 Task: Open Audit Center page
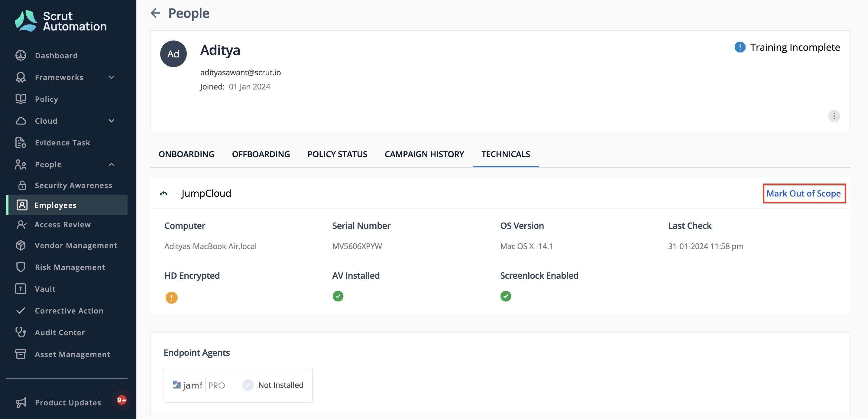(60, 332)
